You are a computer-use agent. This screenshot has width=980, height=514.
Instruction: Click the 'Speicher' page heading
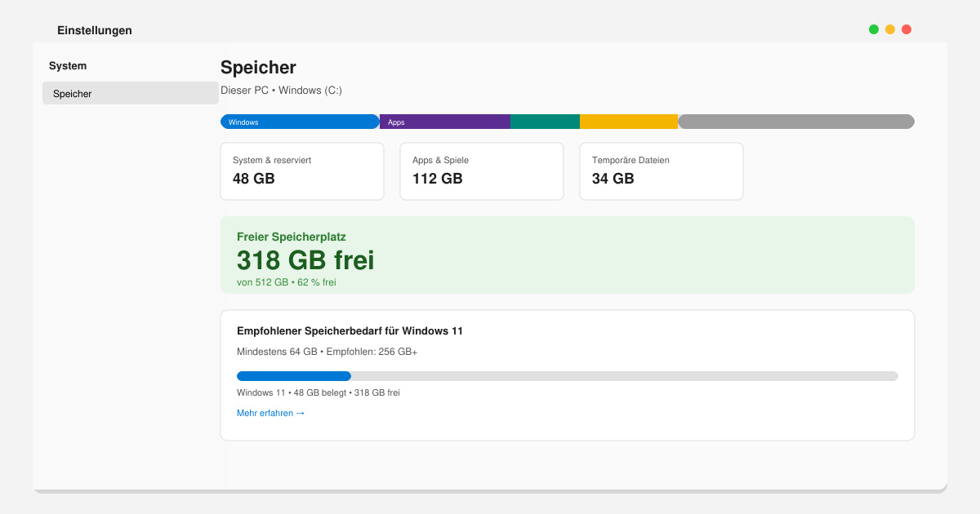(258, 68)
